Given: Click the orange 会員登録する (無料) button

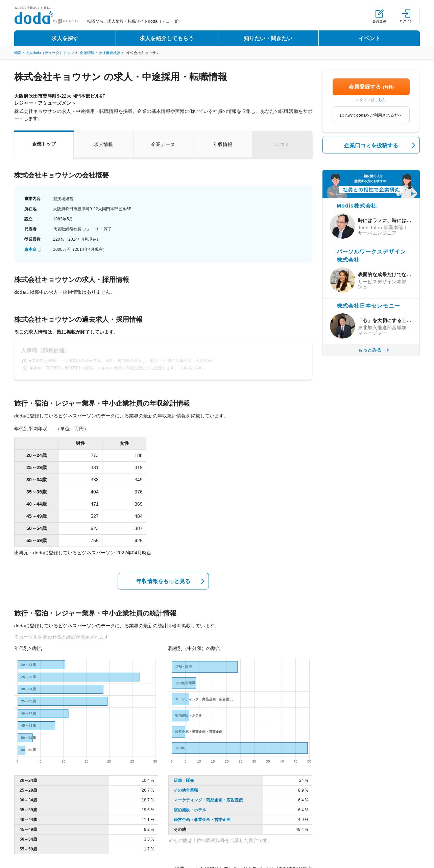Looking at the screenshot, I should pos(371,87).
